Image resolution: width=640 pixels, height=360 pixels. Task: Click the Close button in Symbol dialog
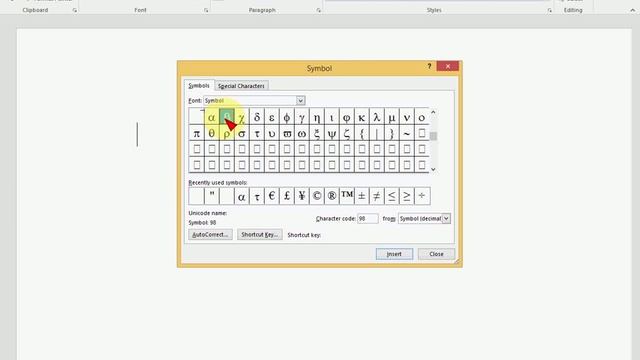[x=436, y=254]
